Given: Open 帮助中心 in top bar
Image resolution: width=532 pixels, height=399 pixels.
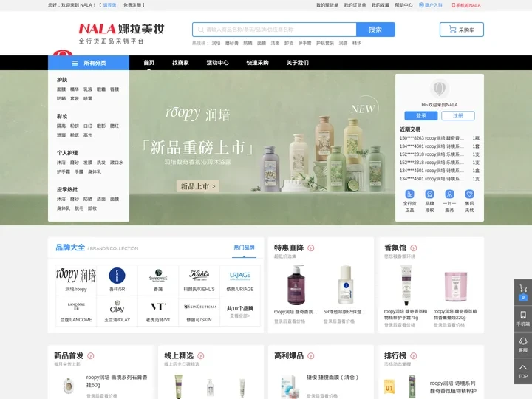Looking at the screenshot, I should pos(403,5).
